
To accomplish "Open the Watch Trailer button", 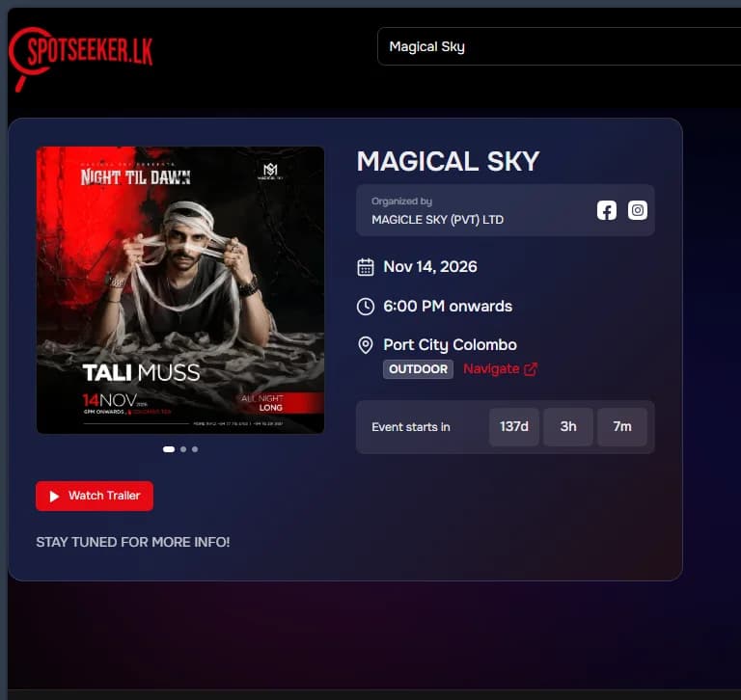I will [x=95, y=496].
